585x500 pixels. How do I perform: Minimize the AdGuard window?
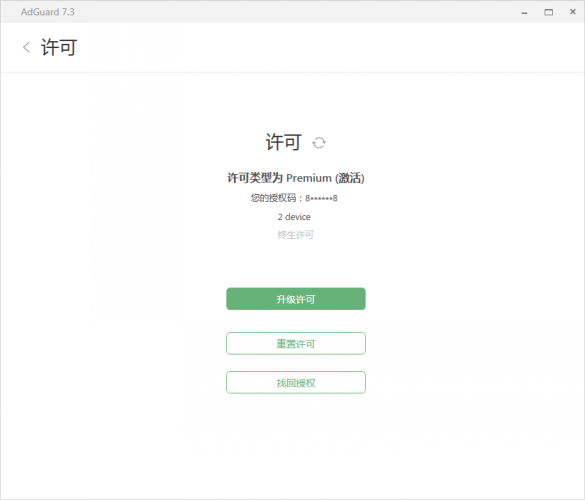coord(524,12)
